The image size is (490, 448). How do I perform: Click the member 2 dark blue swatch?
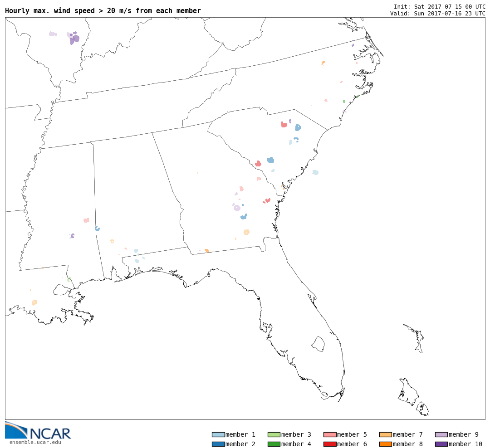[218, 444]
